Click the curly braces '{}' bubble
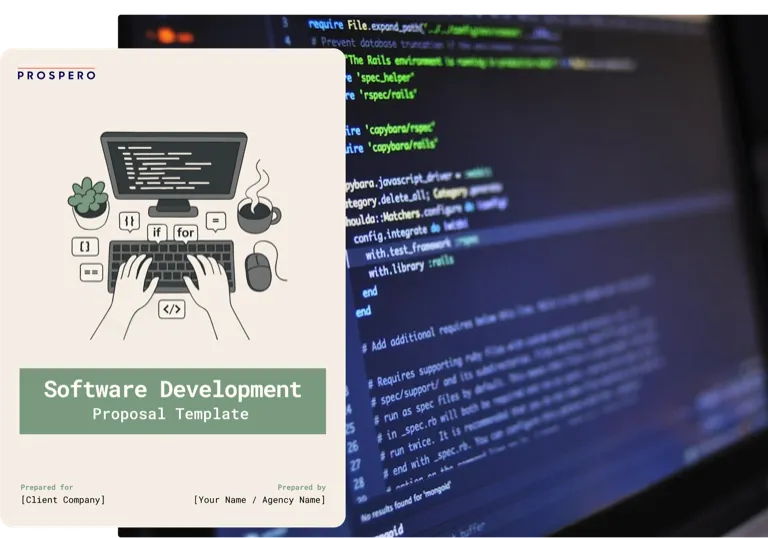The width and height of the screenshot is (768, 538). pyautogui.click(x=129, y=221)
